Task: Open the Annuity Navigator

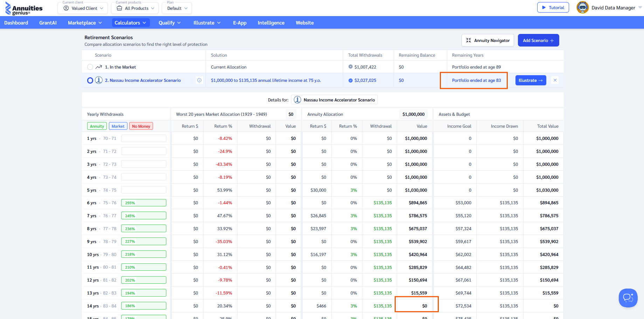Action: point(487,41)
